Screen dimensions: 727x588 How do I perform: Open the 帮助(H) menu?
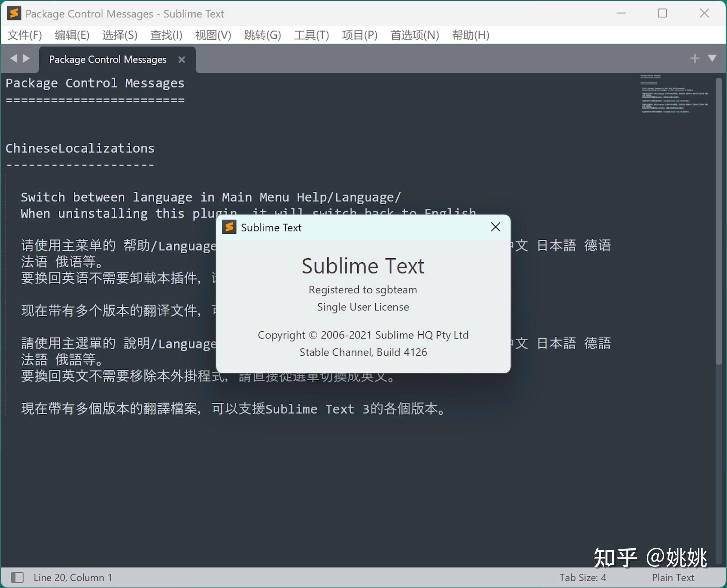pos(471,35)
